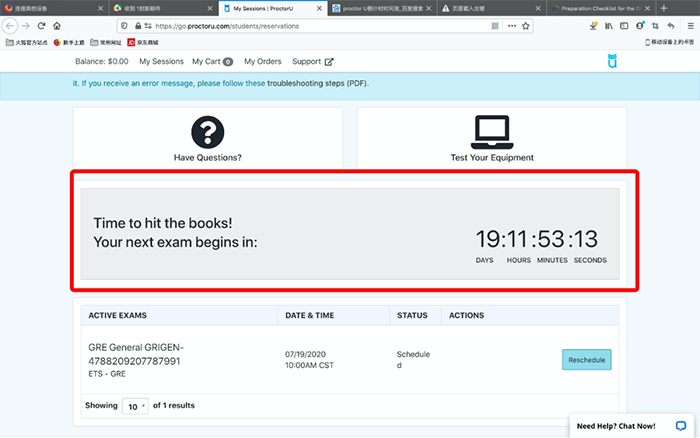Click the browser reload button

click(x=42, y=25)
